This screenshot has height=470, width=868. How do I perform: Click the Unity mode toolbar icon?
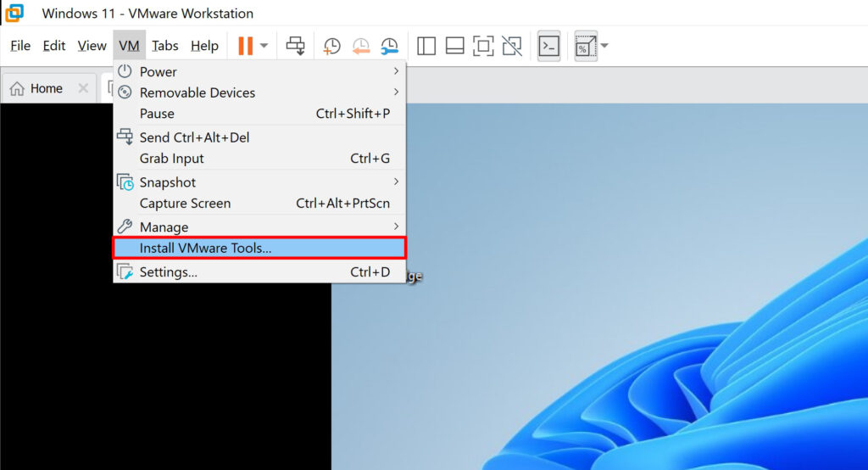[512, 46]
